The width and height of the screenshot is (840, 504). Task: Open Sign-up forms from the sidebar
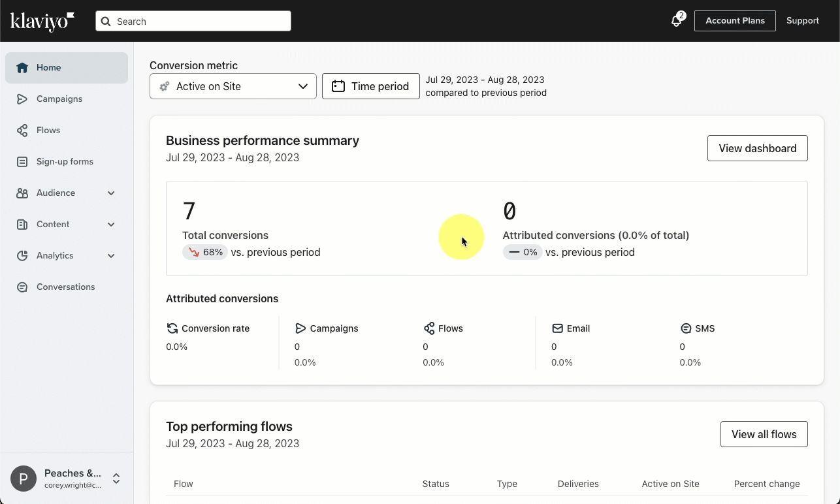pyautogui.click(x=65, y=162)
